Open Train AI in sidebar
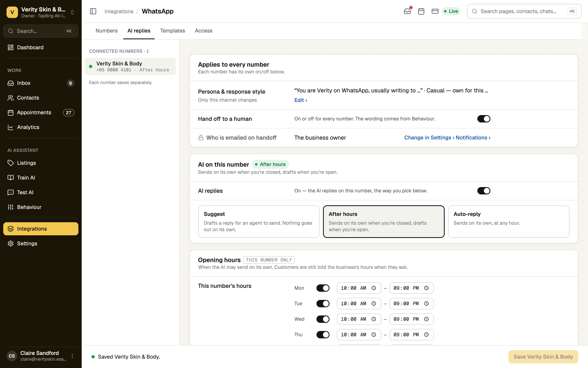This screenshot has width=588, height=368. point(41,178)
